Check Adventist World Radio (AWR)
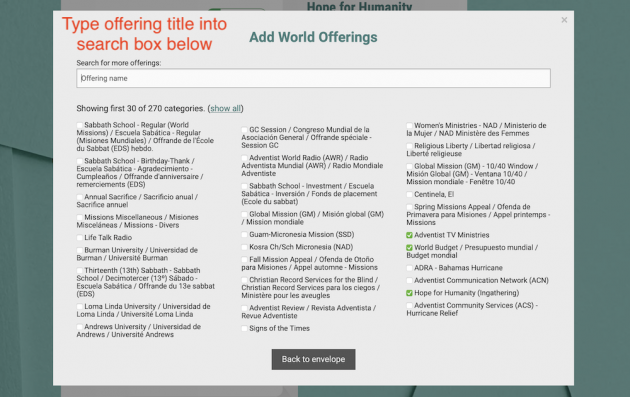Image resolution: width=630 pixels, height=397 pixels. point(244,158)
